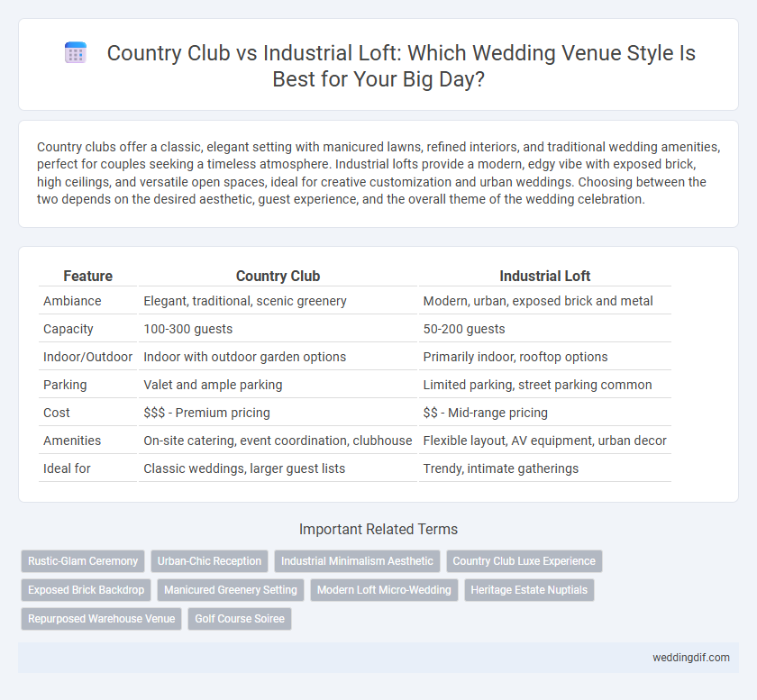Image resolution: width=757 pixels, height=700 pixels.
Task: Open the Country Club Luxe Experience tag
Action: pos(524,561)
